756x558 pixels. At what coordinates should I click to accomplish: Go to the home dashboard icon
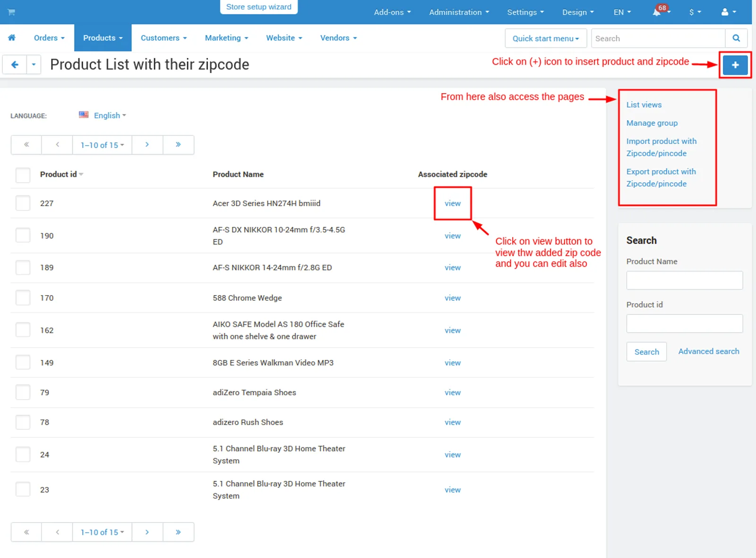tap(12, 38)
